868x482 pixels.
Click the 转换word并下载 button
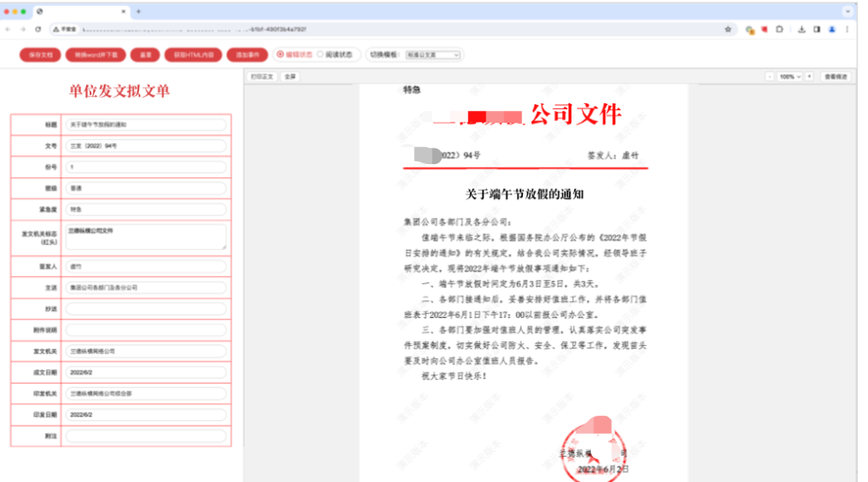(96, 55)
